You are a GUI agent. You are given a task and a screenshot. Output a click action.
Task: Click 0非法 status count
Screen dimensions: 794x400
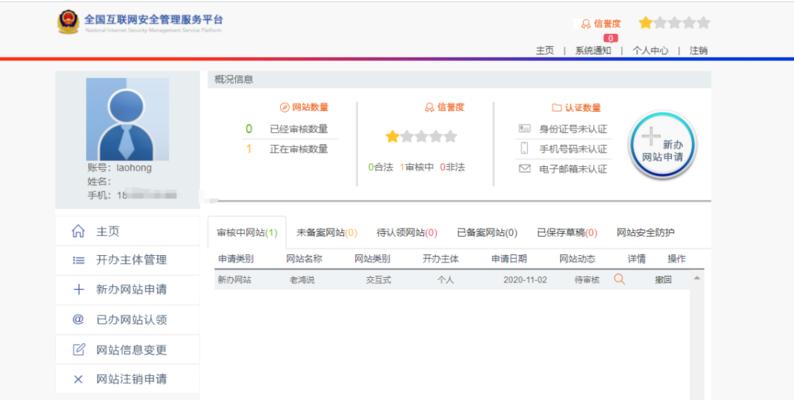452,167
